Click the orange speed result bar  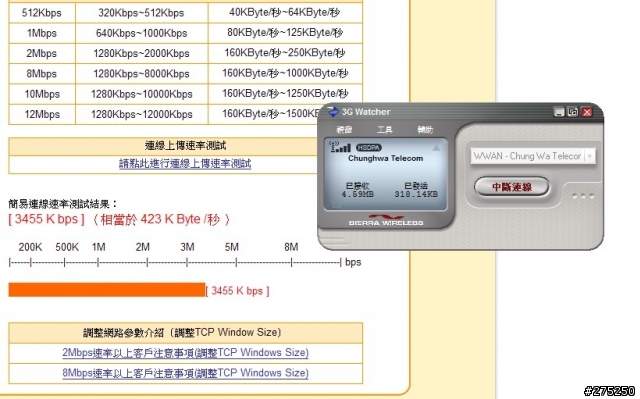(107, 290)
